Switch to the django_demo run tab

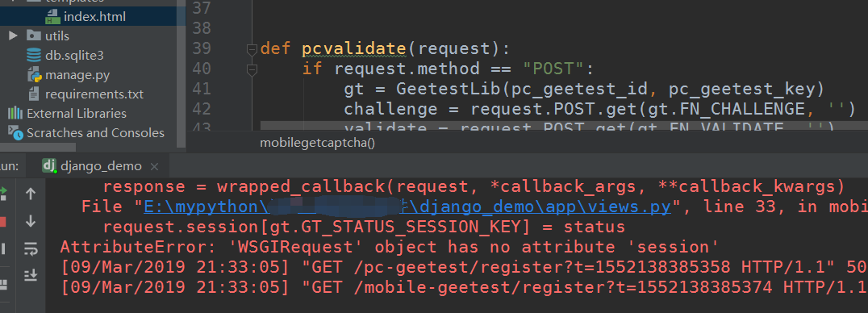(93, 166)
